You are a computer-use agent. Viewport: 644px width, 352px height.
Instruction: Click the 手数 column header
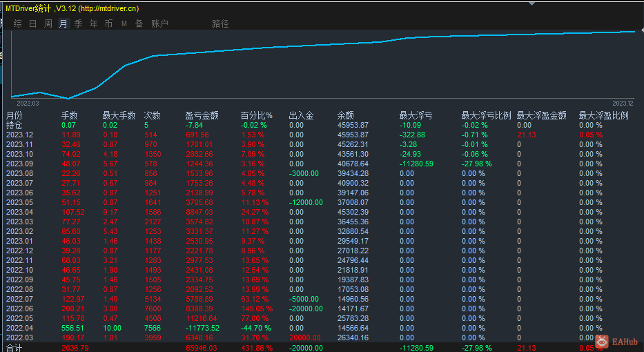pos(70,116)
